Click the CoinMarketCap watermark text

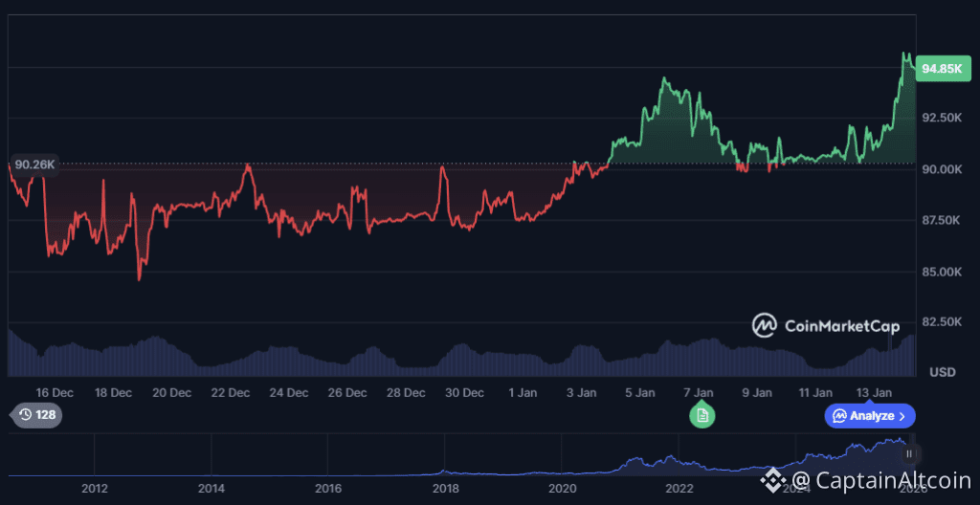(842, 326)
